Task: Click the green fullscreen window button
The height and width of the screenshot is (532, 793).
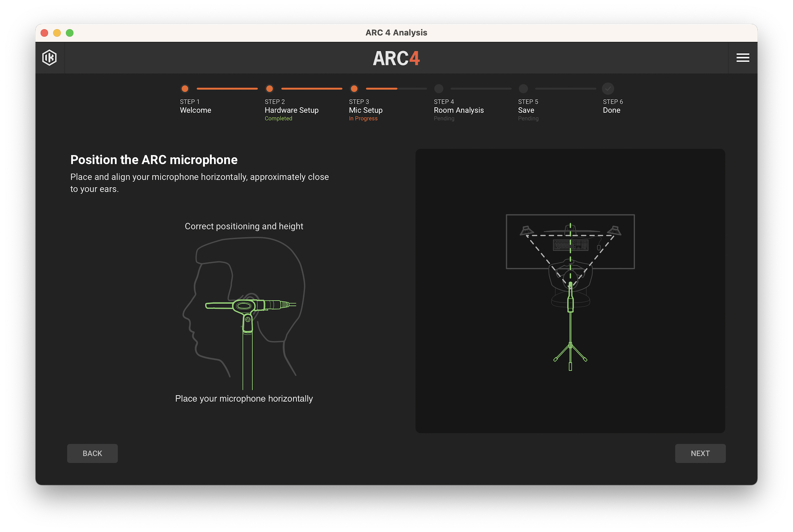Action: coord(70,33)
